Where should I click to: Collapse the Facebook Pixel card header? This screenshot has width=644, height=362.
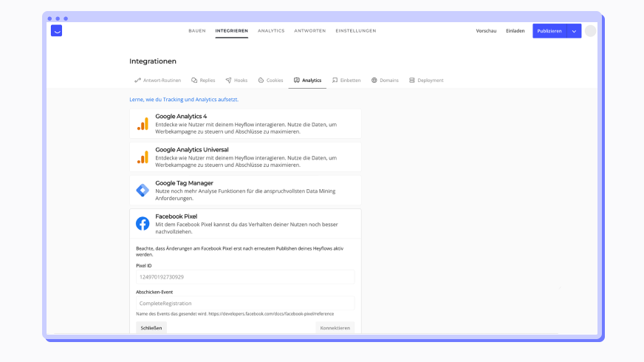(245, 224)
